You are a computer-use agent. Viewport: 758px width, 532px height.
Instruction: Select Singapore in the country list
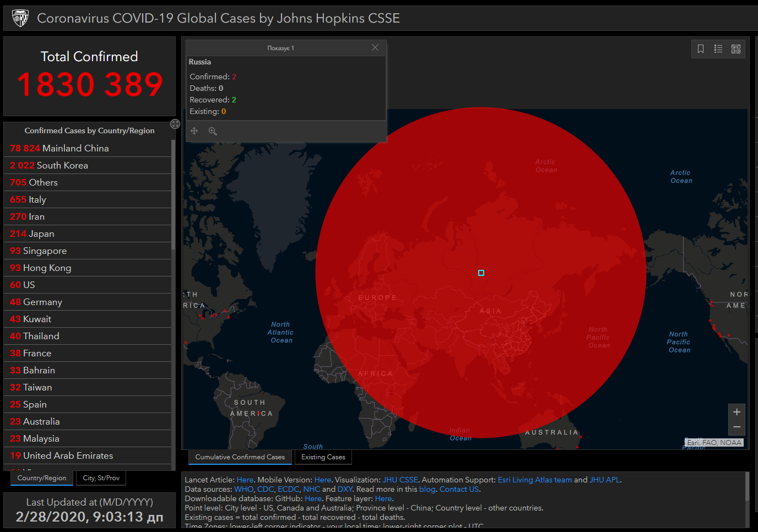(x=88, y=251)
